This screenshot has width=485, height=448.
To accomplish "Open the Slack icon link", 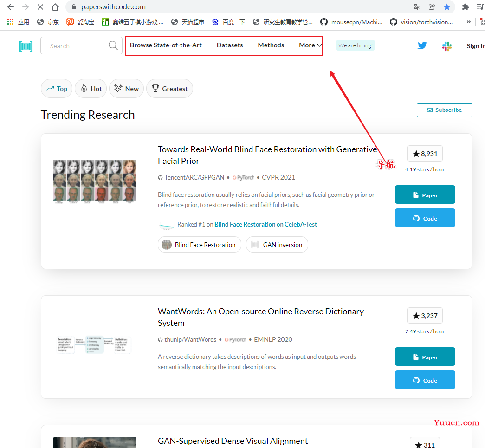I will (x=446, y=46).
